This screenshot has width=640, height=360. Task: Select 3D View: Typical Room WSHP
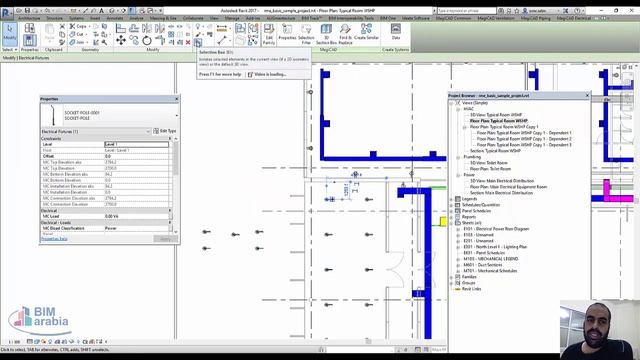496,115
